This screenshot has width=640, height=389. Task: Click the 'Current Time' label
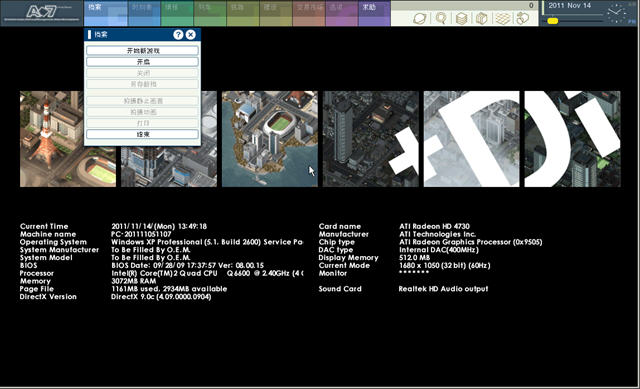(44, 227)
